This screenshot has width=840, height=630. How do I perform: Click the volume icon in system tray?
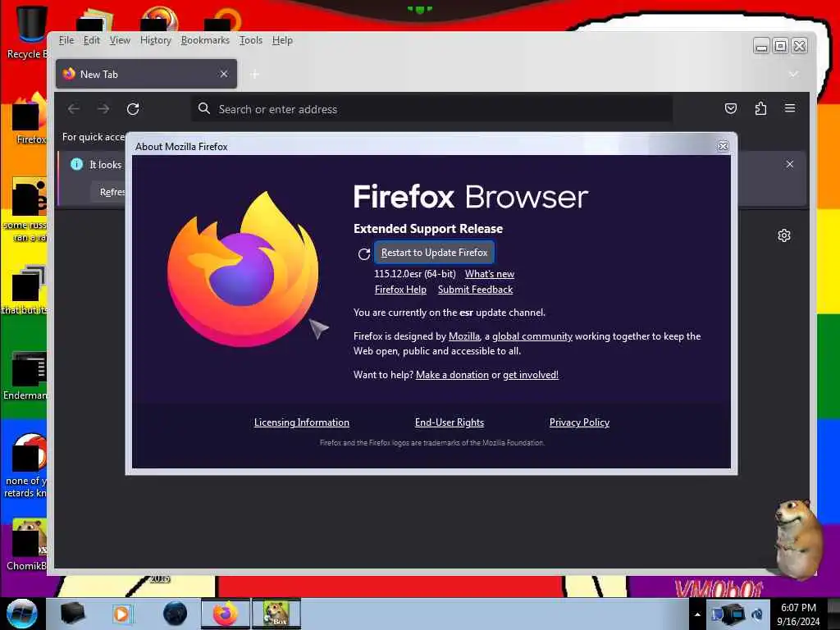(757, 614)
